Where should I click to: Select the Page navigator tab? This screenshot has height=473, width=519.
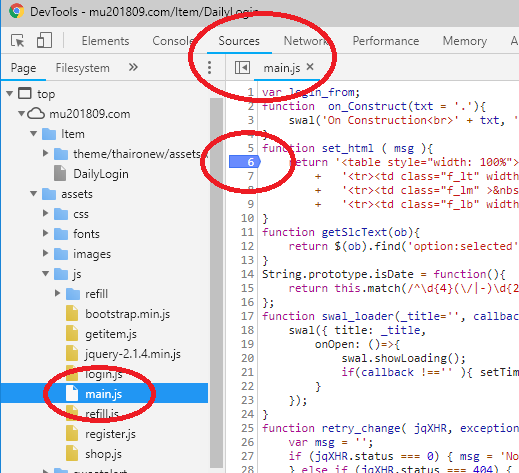coord(23,68)
